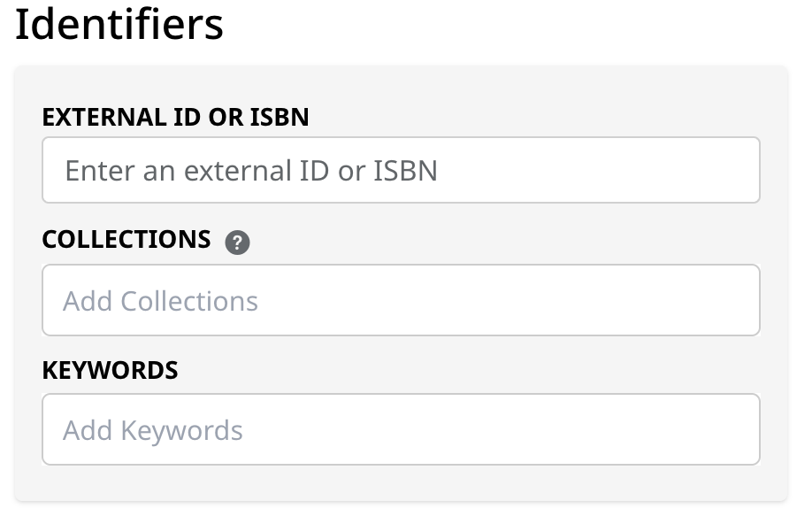Screen dimensions: 812x524
Task: Click the EXTERNAL ID OR ISBN label
Action: pos(175,117)
